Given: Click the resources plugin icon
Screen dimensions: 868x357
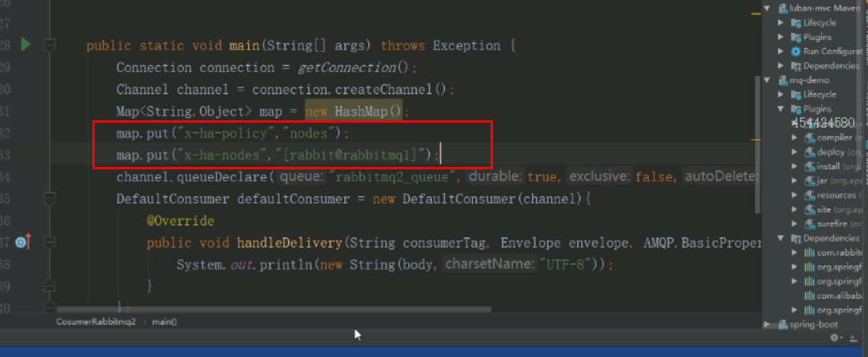Looking at the screenshot, I should pyautogui.click(x=810, y=196).
